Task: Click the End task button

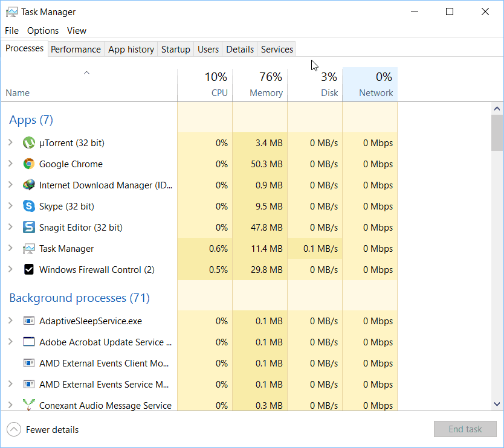Action: [x=465, y=429]
